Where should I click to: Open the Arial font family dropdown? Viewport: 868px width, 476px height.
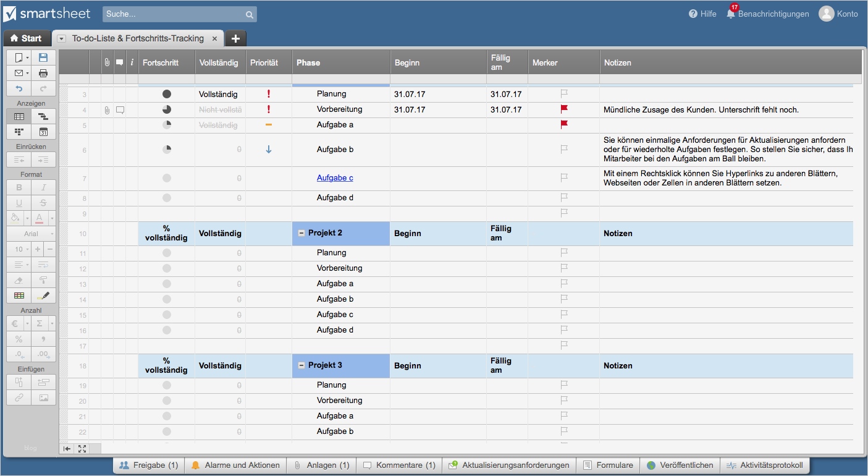tap(31, 233)
